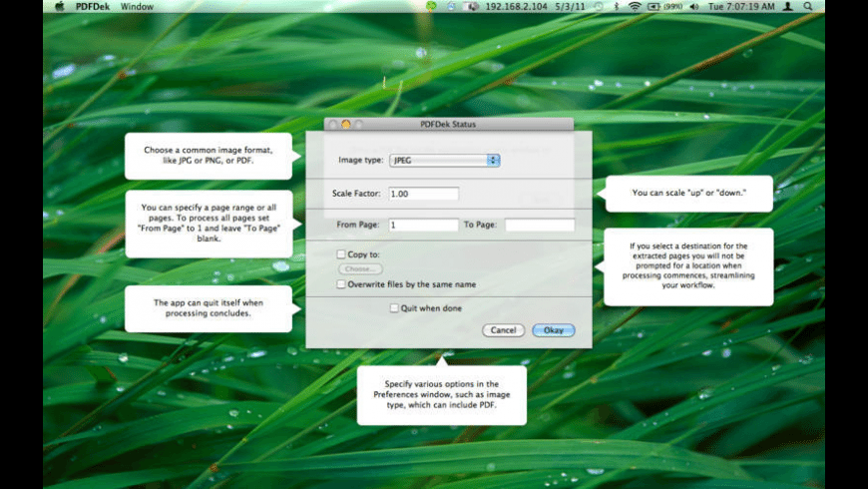Toggle Quit when done checkbox
The image size is (868, 489).
click(x=394, y=308)
